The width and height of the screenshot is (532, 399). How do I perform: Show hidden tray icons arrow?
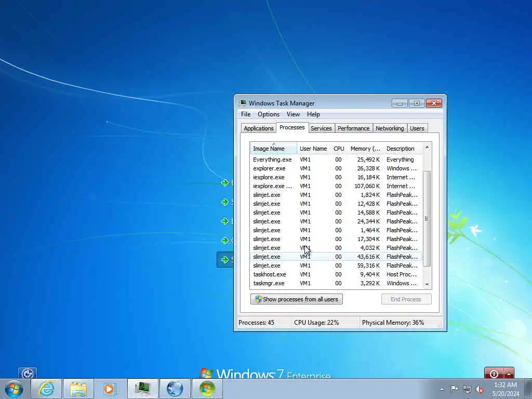tap(442, 390)
